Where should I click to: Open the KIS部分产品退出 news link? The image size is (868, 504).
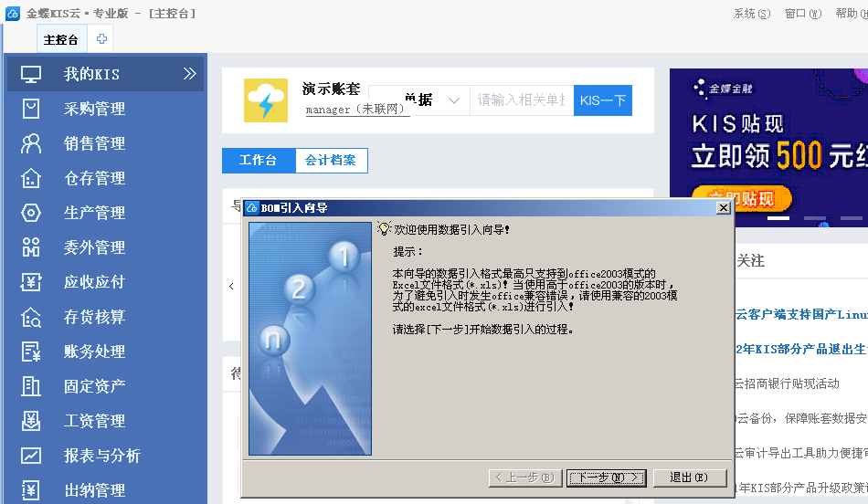pos(801,349)
